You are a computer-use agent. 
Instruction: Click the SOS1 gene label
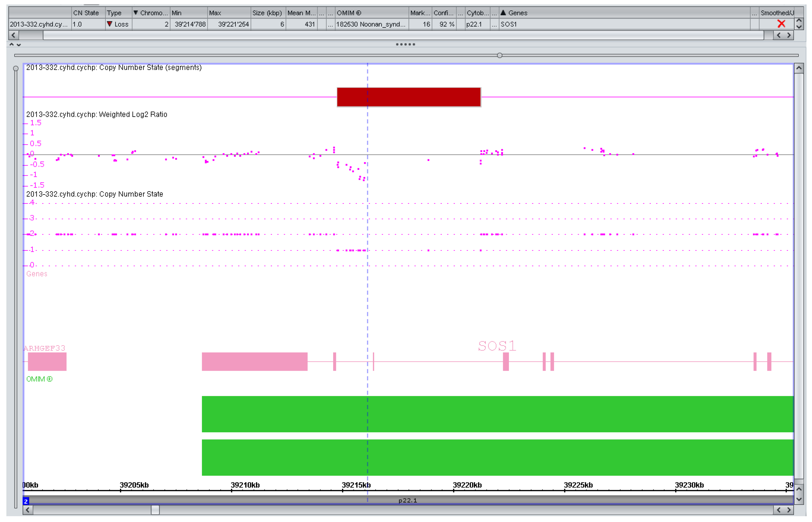pyautogui.click(x=497, y=346)
